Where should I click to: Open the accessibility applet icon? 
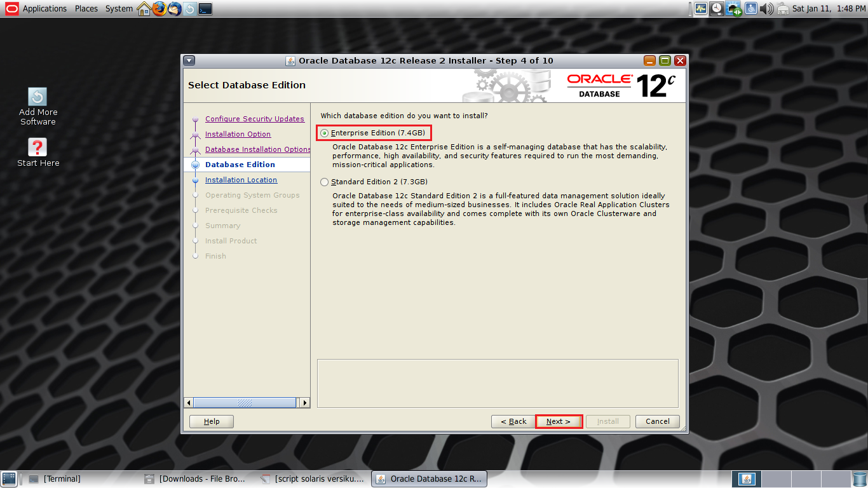750,8
